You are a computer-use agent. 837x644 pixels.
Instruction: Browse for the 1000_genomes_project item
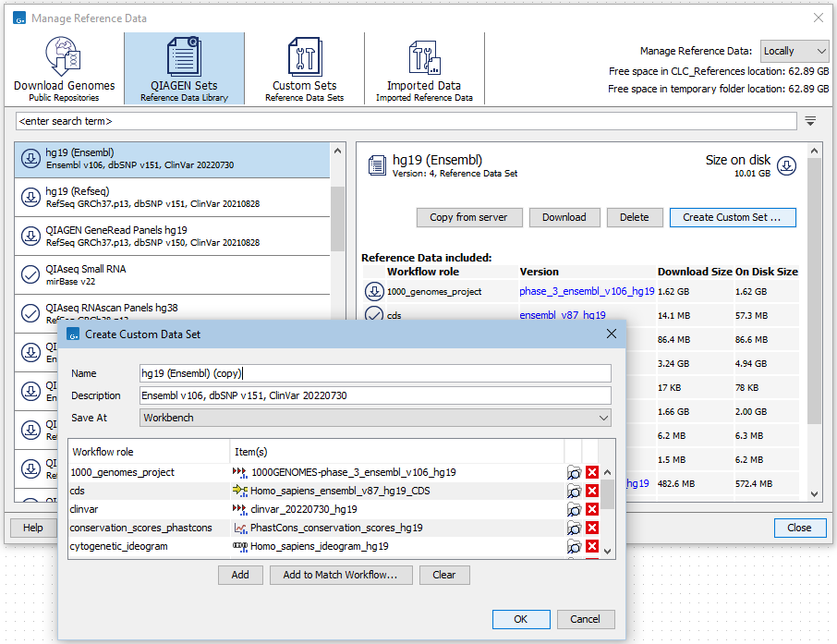pos(574,472)
